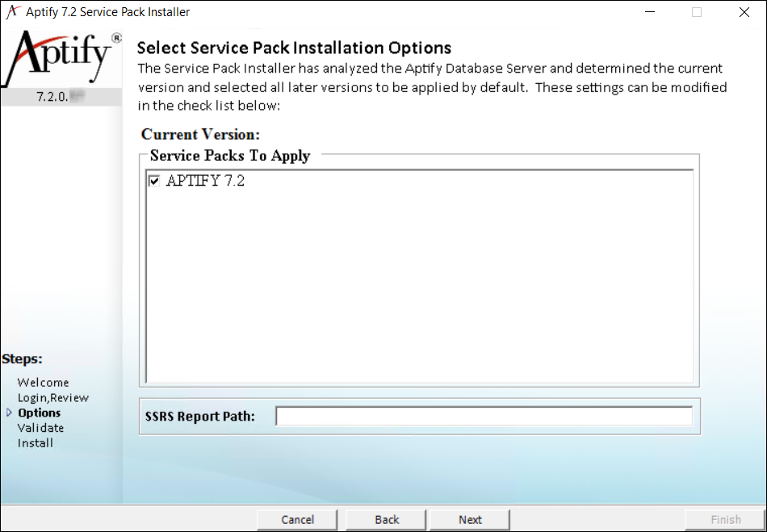Click the SSRS Report Path label
The height and width of the screenshot is (532, 767).
point(200,417)
